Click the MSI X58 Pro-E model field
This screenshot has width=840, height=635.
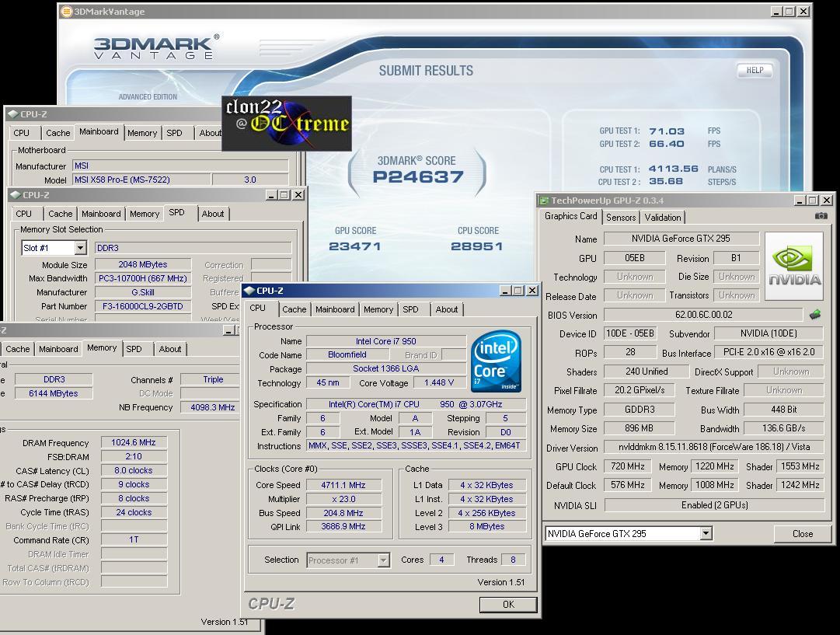coord(141,180)
